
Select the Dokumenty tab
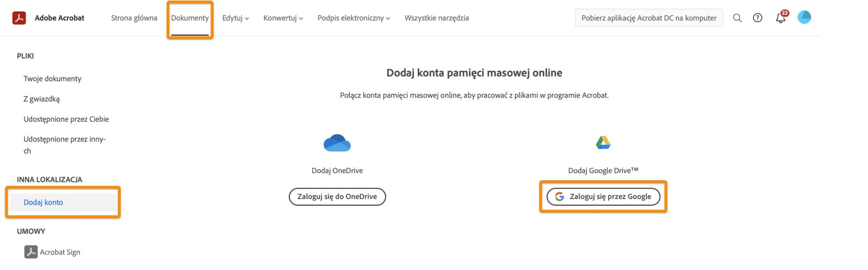[x=190, y=18]
